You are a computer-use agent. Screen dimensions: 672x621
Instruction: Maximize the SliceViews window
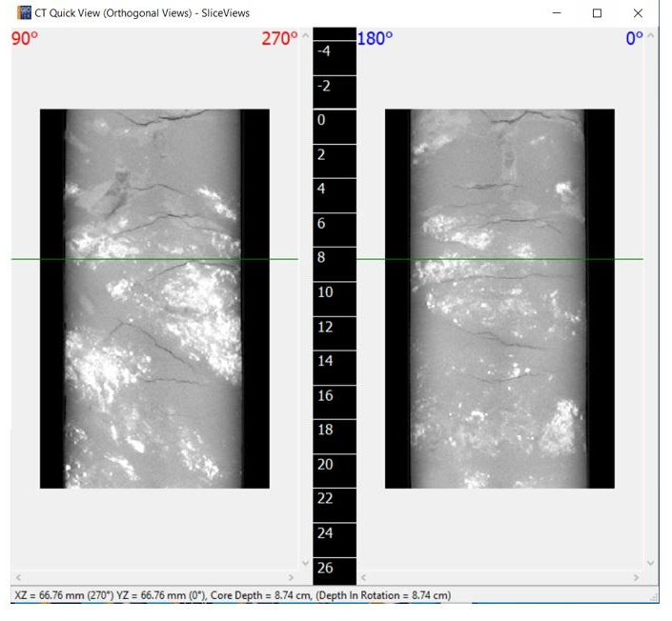coord(597,13)
